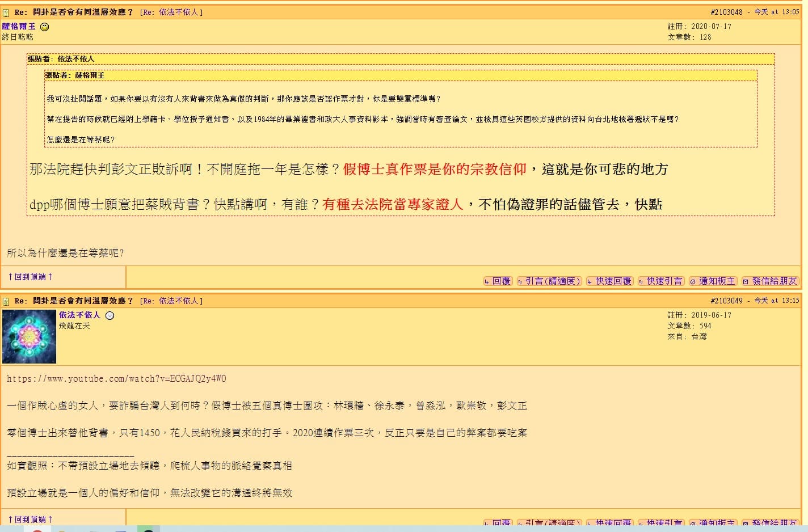Open the YouTube link in 依法不依人's post
Image resolution: width=808 pixels, height=532 pixels.
pos(115,378)
